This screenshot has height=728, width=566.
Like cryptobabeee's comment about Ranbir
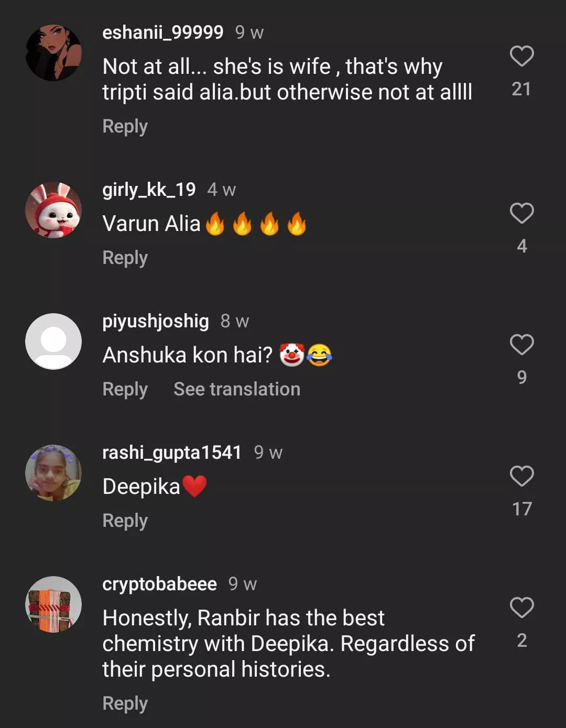(521, 608)
